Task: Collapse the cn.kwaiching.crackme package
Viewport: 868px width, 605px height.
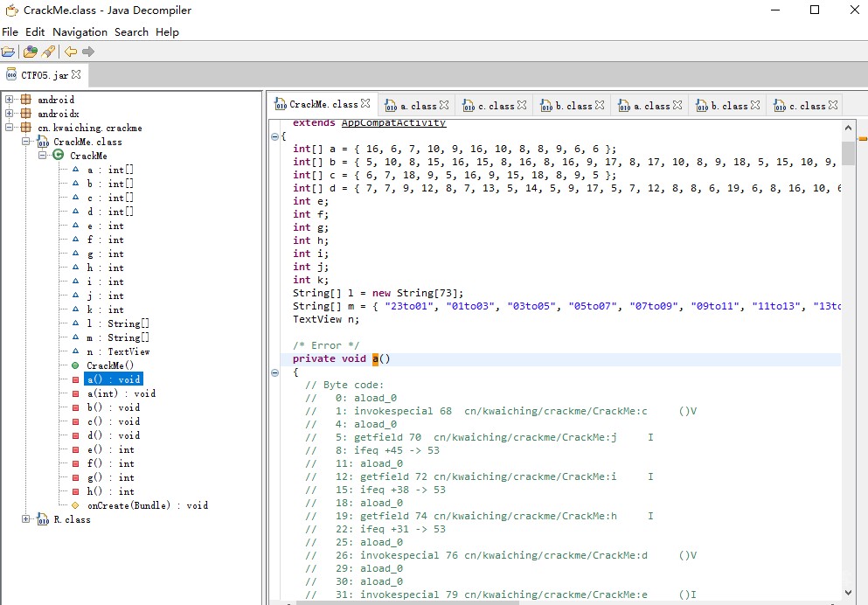Action: coord(10,128)
